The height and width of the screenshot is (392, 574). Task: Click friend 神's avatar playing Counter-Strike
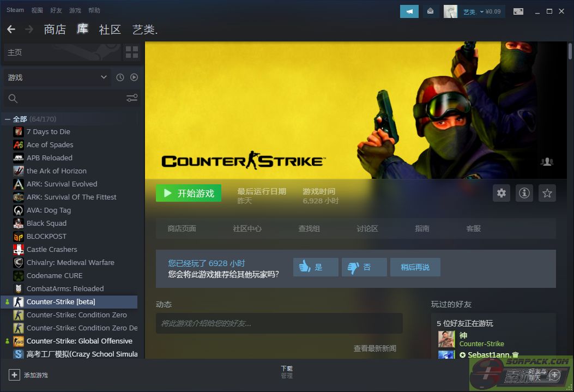point(446,339)
